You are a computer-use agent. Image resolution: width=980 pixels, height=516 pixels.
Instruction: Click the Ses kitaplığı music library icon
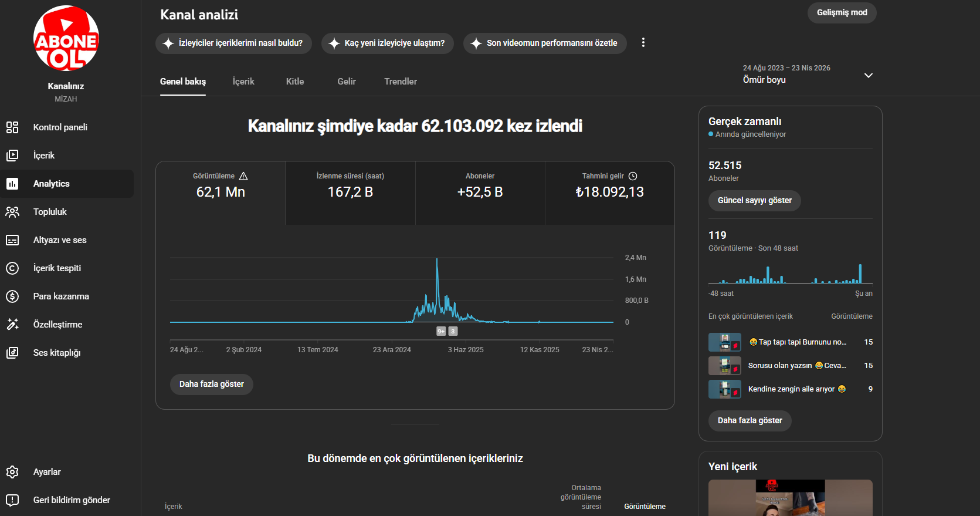click(12, 353)
